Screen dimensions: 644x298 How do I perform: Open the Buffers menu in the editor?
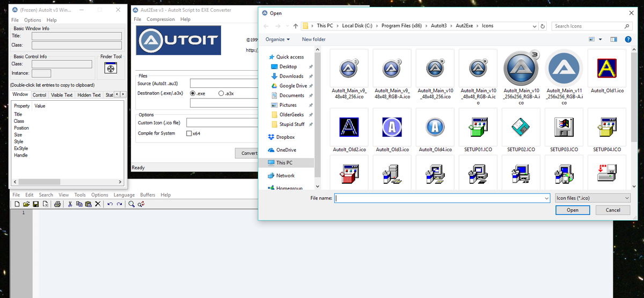(x=148, y=195)
